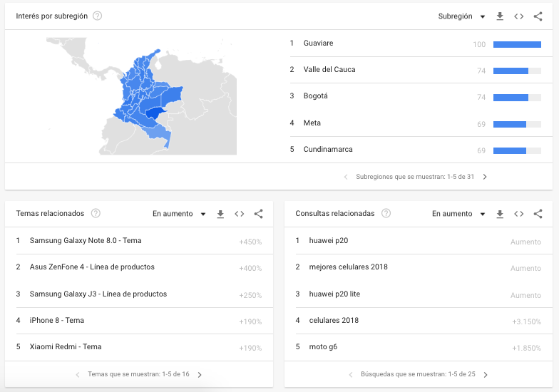
Task: Go to next page of related searches
Action: 486,375
